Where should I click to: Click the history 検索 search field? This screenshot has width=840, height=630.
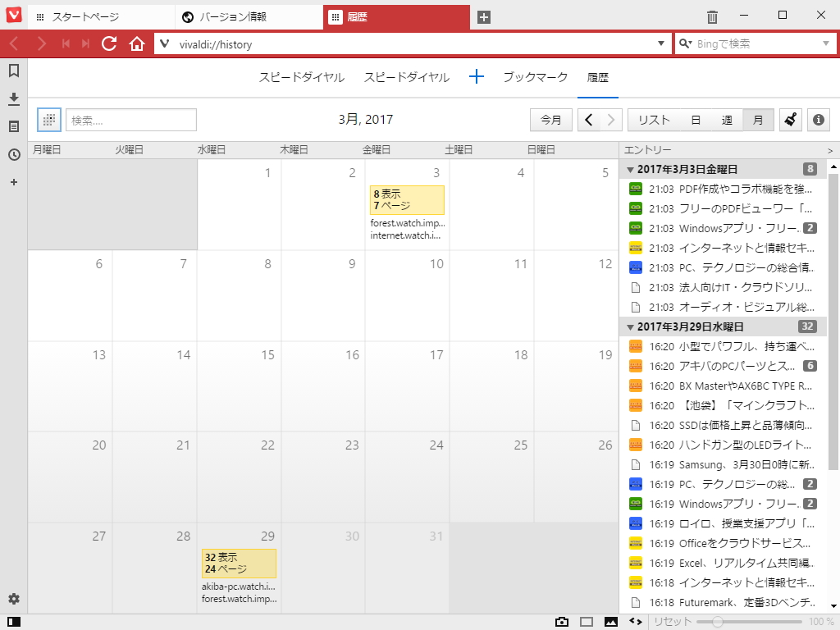pyautogui.click(x=130, y=120)
